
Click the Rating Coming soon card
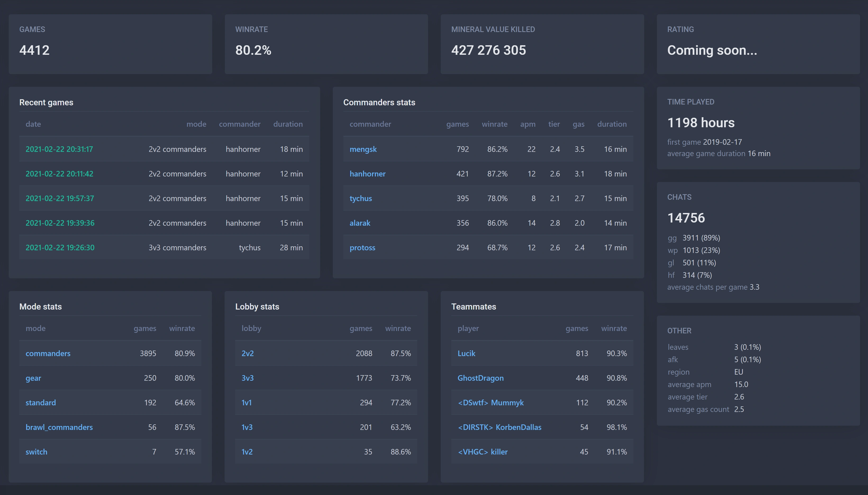[758, 44]
